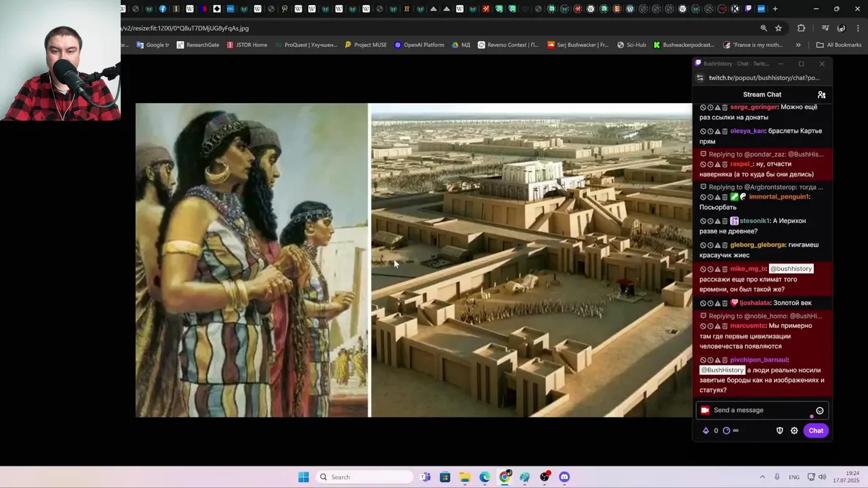Show more bookmarks chevron
The image size is (868, 488).
pos(798,45)
